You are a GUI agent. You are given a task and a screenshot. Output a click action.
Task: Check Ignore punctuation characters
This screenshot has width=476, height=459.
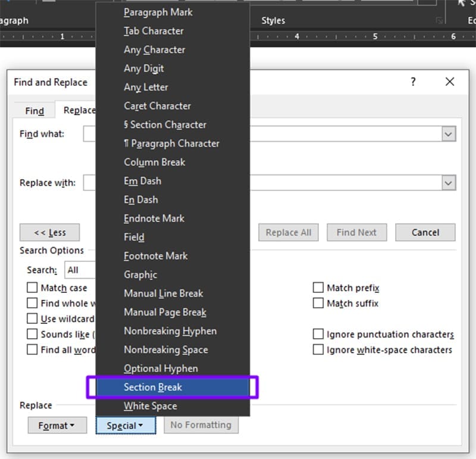pyautogui.click(x=318, y=334)
